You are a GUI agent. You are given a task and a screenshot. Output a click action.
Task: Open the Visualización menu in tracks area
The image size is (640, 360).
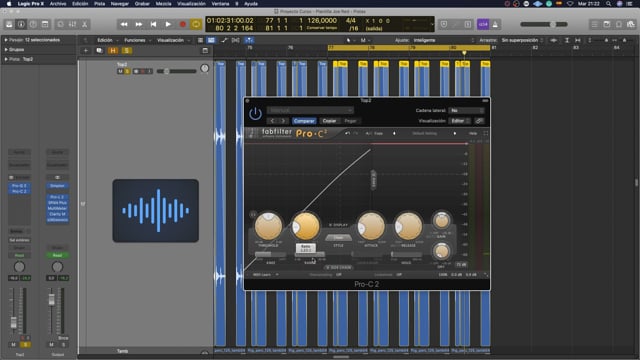tap(173, 40)
